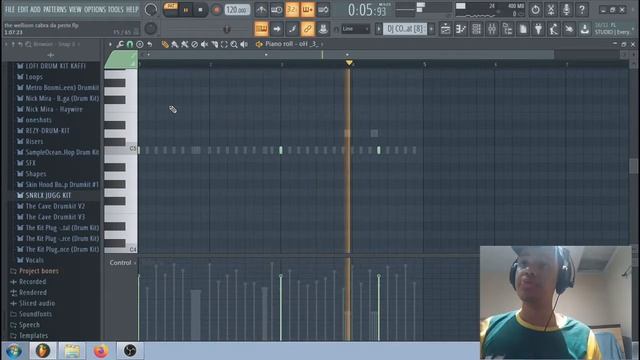Image resolution: width=640 pixels, height=360 pixels.
Task: Open the Line snap dropdown
Action: 356,29
